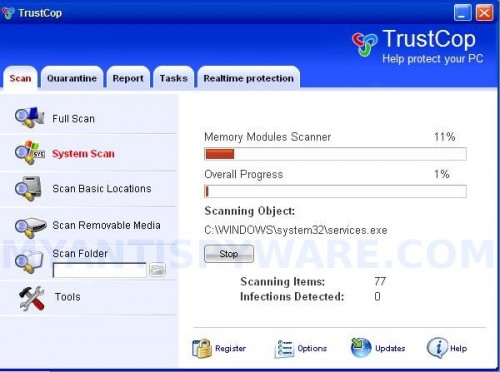Open the Tools label
This screenshot has width=500, height=372.
(67, 297)
